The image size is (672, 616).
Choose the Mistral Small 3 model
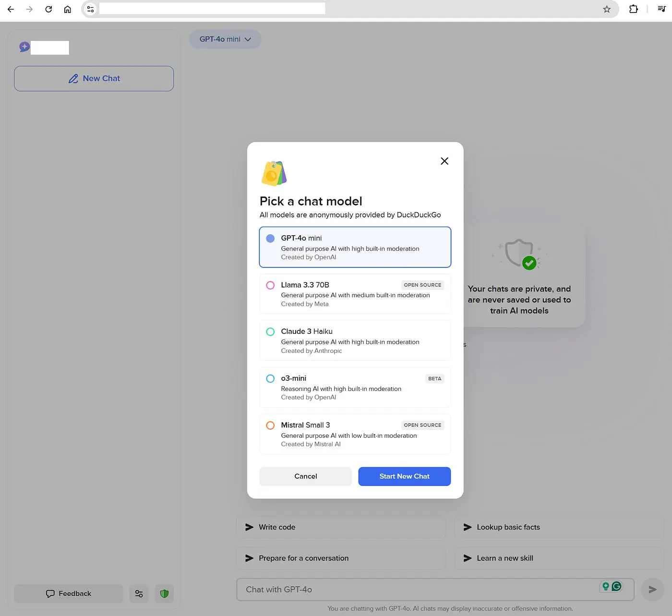(x=355, y=434)
